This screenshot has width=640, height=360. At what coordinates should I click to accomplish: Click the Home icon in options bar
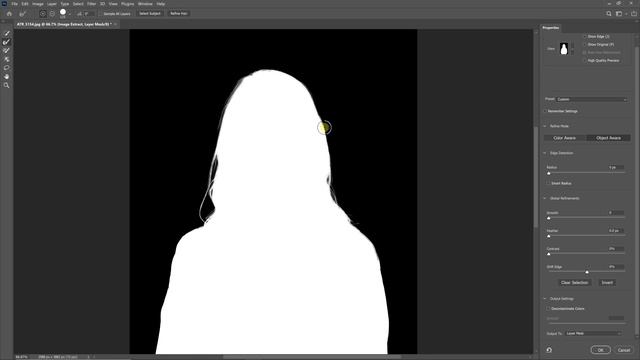pos(9,13)
